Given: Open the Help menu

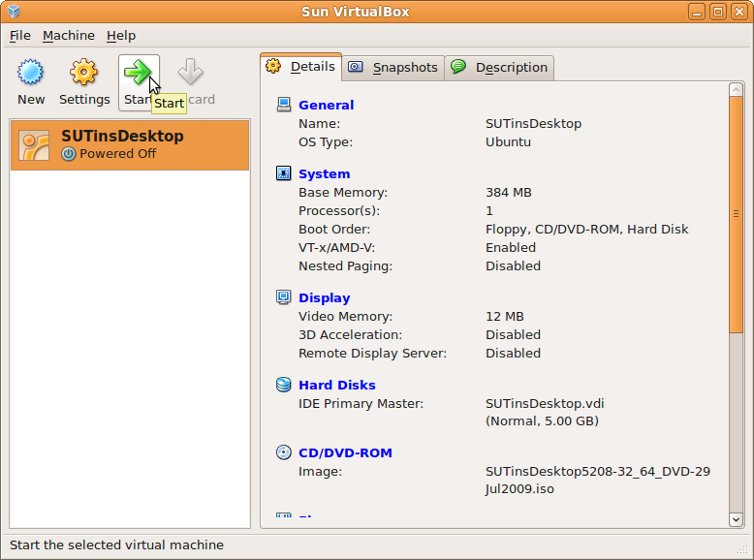Looking at the screenshot, I should 121,36.
